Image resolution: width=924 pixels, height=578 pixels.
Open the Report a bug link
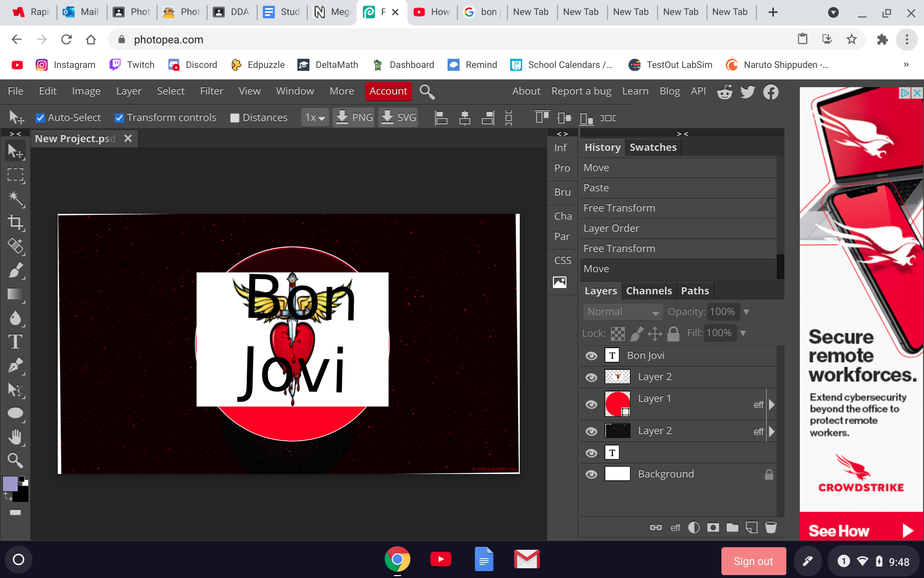(581, 91)
